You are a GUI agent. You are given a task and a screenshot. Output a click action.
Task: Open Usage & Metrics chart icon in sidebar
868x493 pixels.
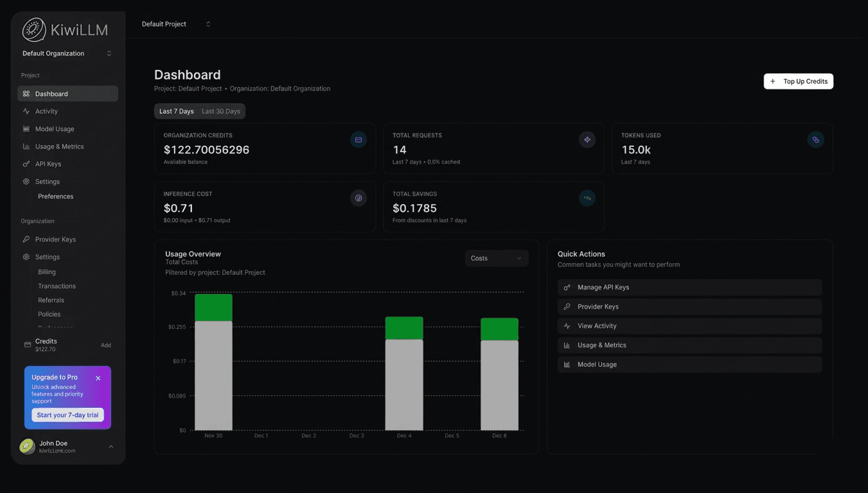click(x=26, y=146)
